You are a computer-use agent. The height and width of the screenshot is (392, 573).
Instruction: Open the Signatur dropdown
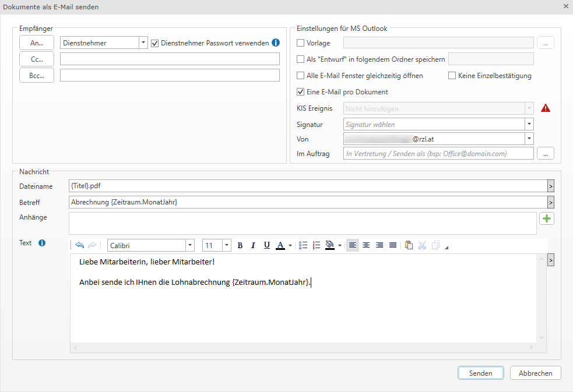coord(528,124)
